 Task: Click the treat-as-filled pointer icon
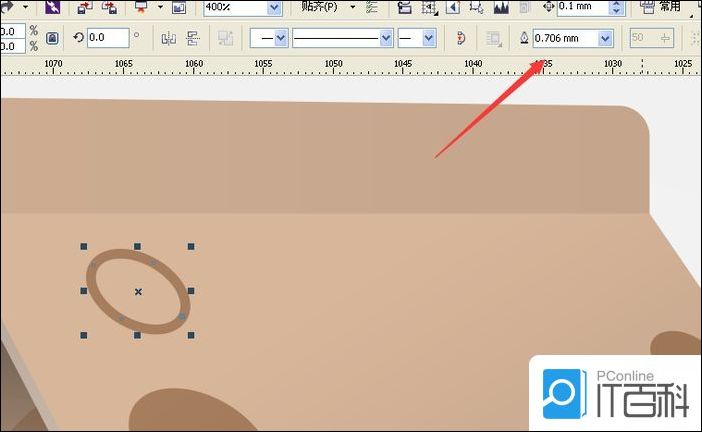pyautogui.click(x=476, y=7)
